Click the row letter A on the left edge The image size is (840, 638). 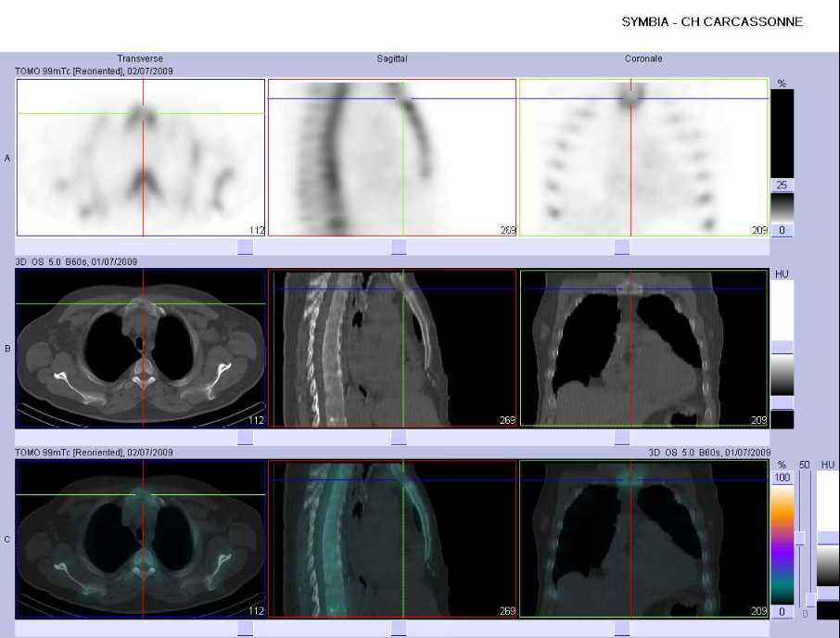(7, 158)
